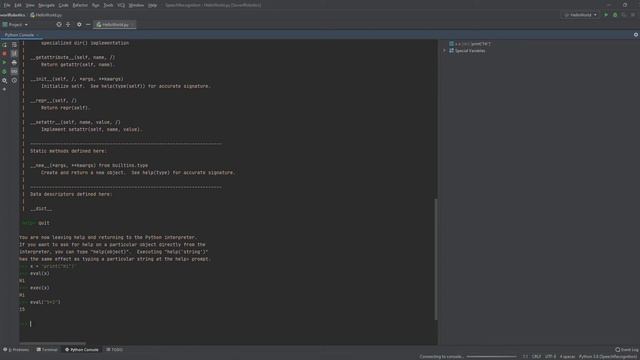Click expand/collapse all icon in Project header

(68, 24)
